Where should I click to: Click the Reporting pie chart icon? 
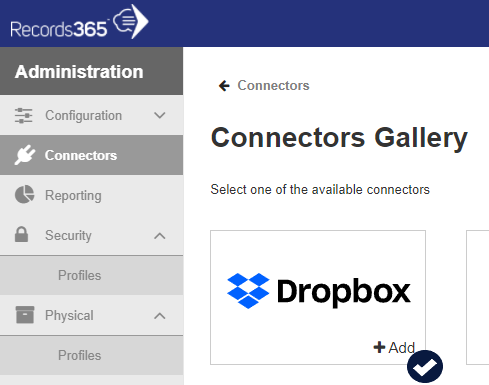click(24, 195)
